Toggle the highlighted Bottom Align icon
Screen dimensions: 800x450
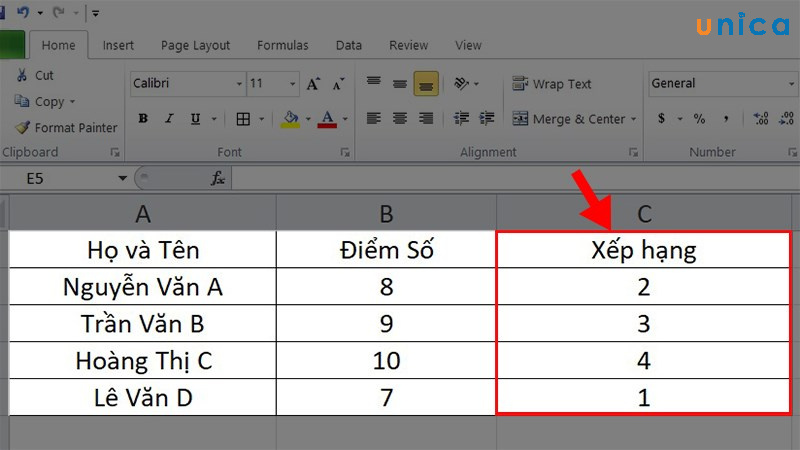point(426,83)
